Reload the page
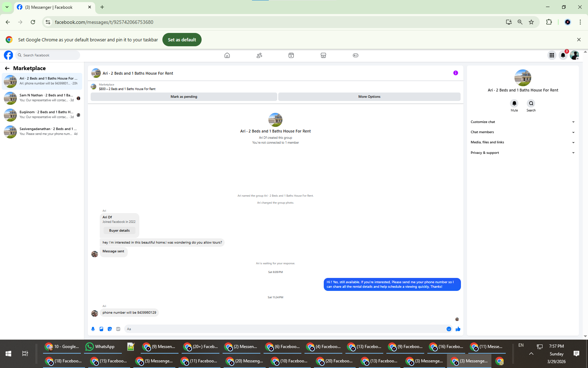 click(33, 22)
